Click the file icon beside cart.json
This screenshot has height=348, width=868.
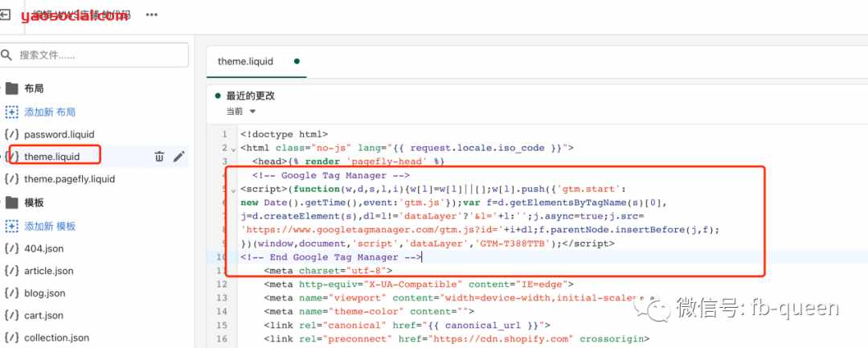pyautogui.click(x=11, y=315)
